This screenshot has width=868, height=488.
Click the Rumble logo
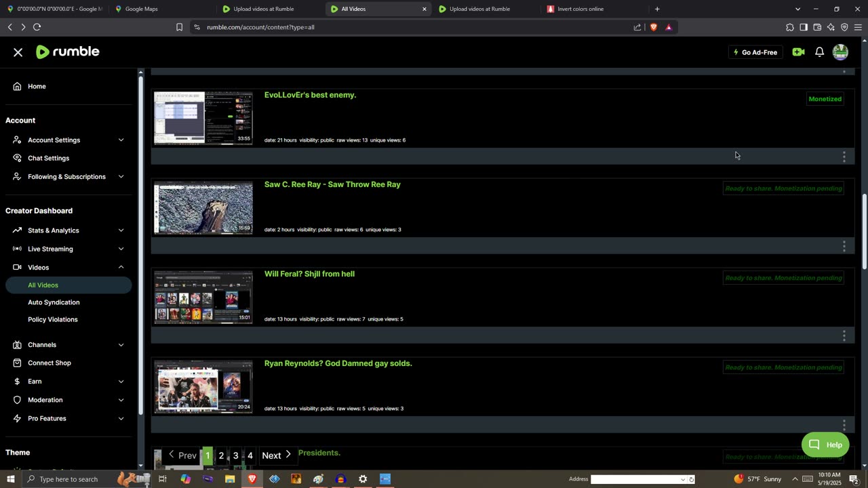tap(67, 52)
